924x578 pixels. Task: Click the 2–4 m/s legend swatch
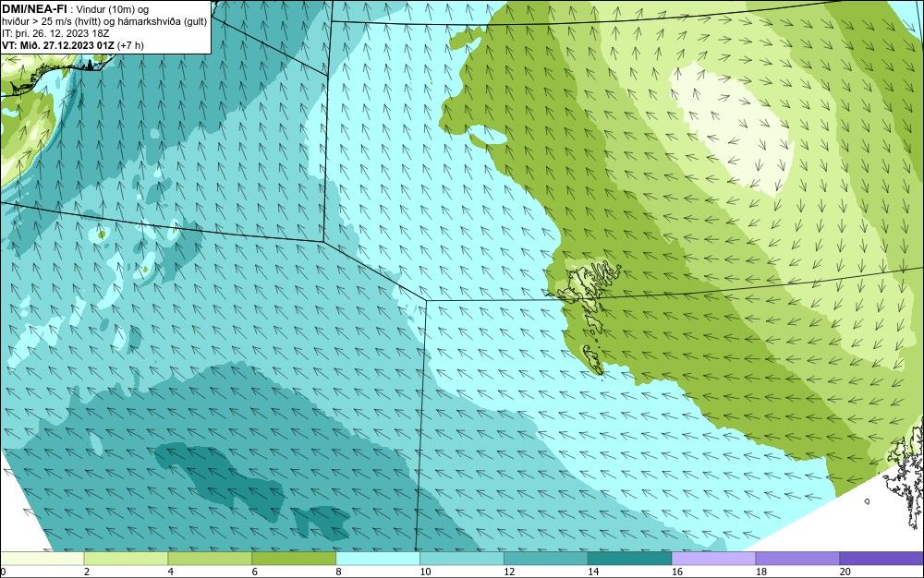126,559
